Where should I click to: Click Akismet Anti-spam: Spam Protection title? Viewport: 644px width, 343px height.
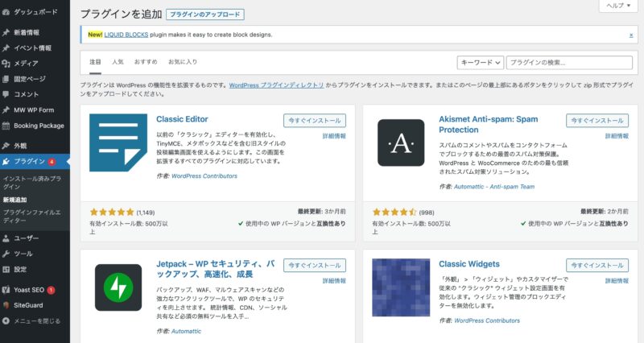pos(489,125)
